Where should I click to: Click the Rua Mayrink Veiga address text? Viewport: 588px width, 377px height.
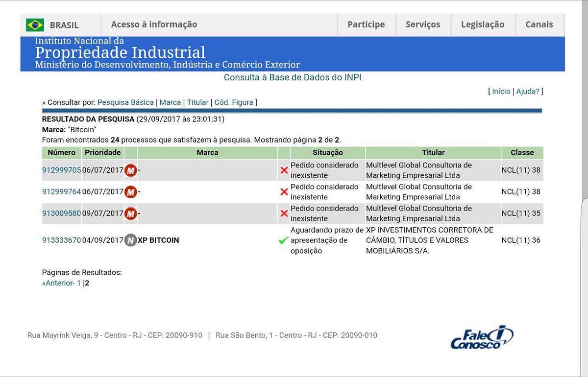click(115, 335)
